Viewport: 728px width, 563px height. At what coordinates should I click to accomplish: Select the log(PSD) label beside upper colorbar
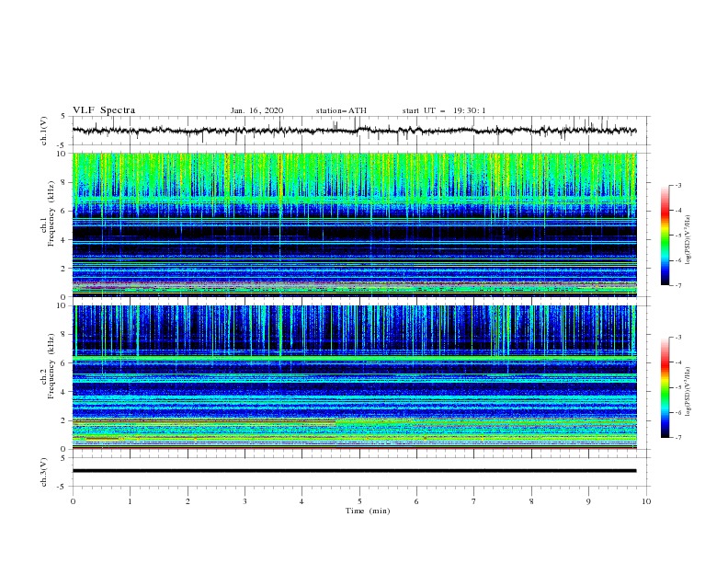point(688,240)
